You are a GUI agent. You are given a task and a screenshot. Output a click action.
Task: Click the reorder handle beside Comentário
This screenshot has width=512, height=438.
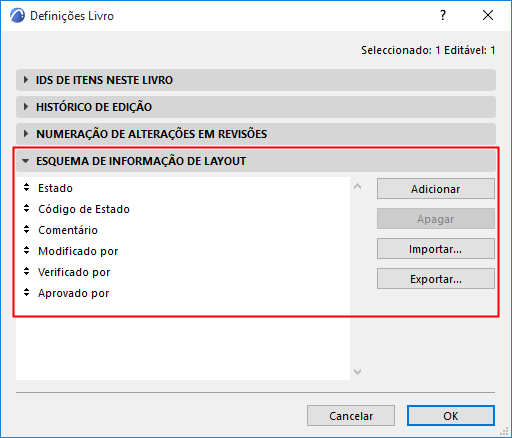click(27, 230)
